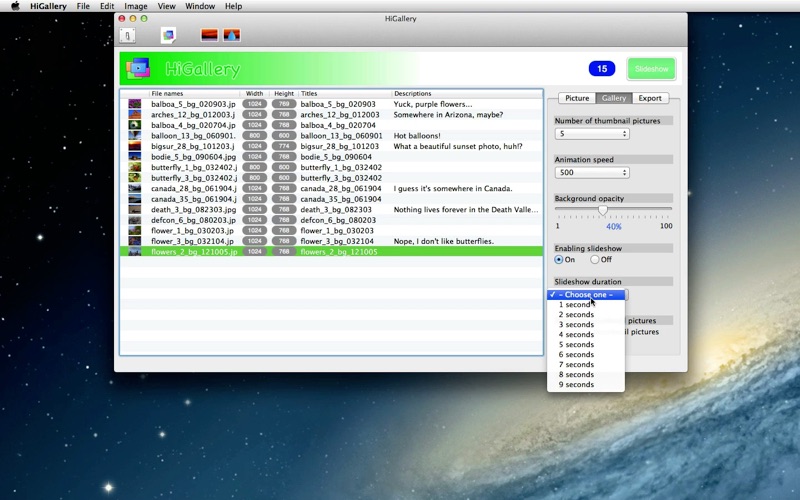Switch to the Export tab
This screenshot has width=800, height=500.
pyautogui.click(x=650, y=98)
